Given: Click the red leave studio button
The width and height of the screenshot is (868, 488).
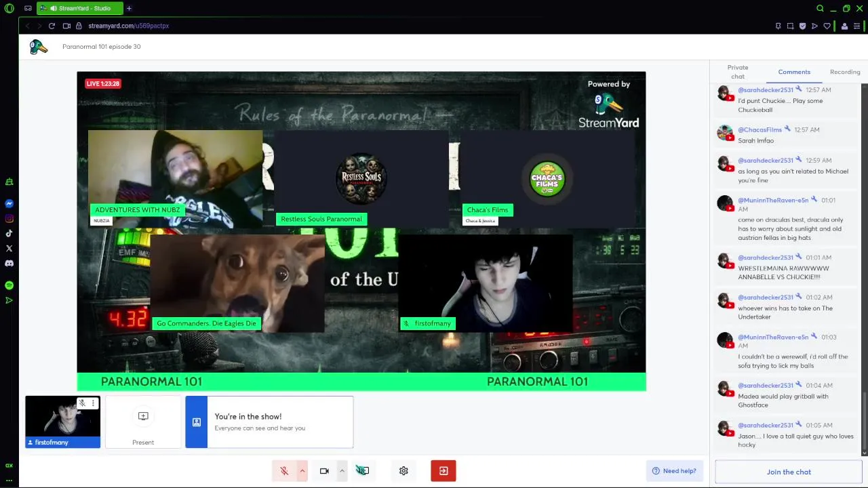Looking at the screenshot, I should point(443,471).
